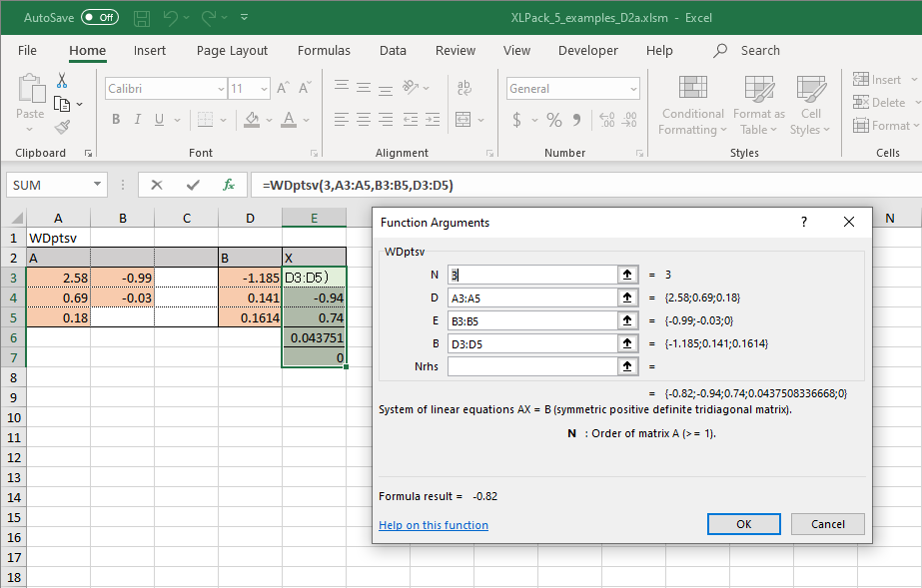Toggle Bold formatting
This screenshot has width=922, height=588.
116,120
